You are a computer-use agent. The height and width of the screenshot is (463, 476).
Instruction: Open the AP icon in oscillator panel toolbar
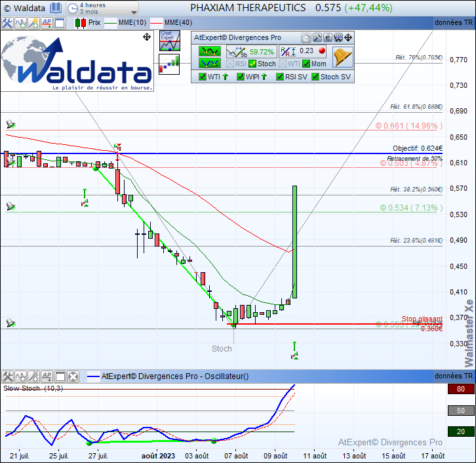(47, 377)
